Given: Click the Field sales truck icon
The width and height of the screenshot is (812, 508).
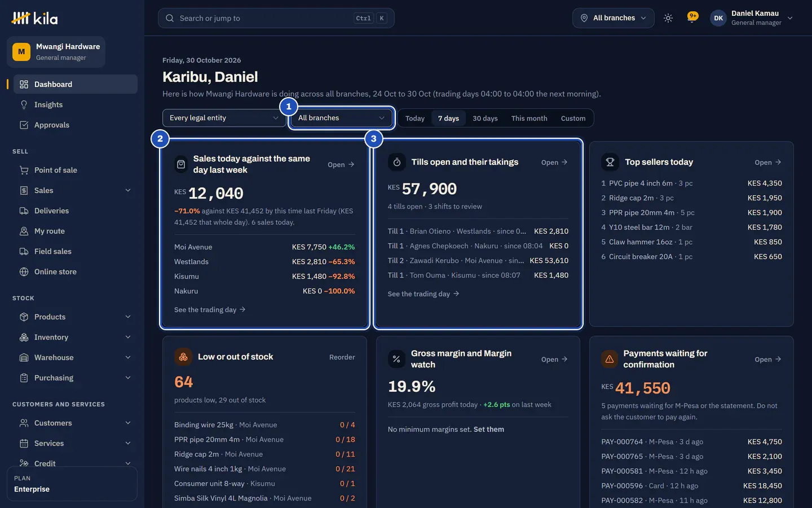Looking at the screenshot, I should pos(24,251).
